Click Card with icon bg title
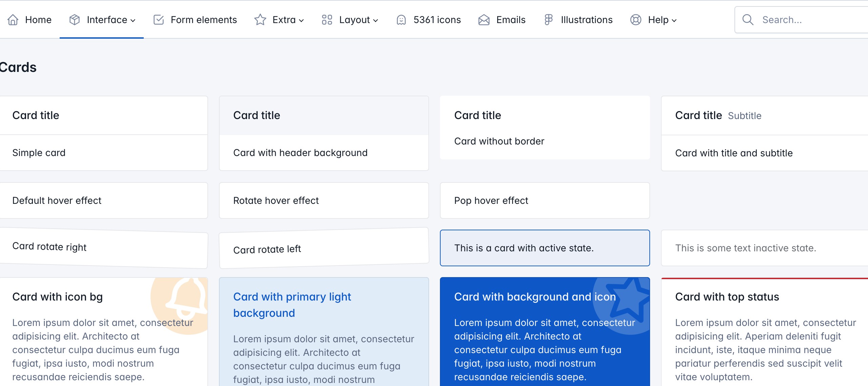Image resolution: width=868 pixels, height=386 pixels. (x=58, y=297)
